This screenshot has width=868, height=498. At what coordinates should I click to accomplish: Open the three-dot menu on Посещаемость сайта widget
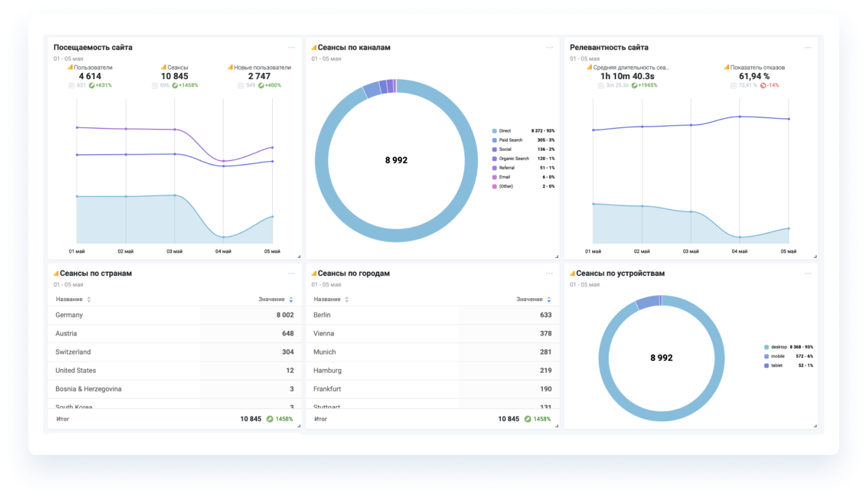coord(291,48)
